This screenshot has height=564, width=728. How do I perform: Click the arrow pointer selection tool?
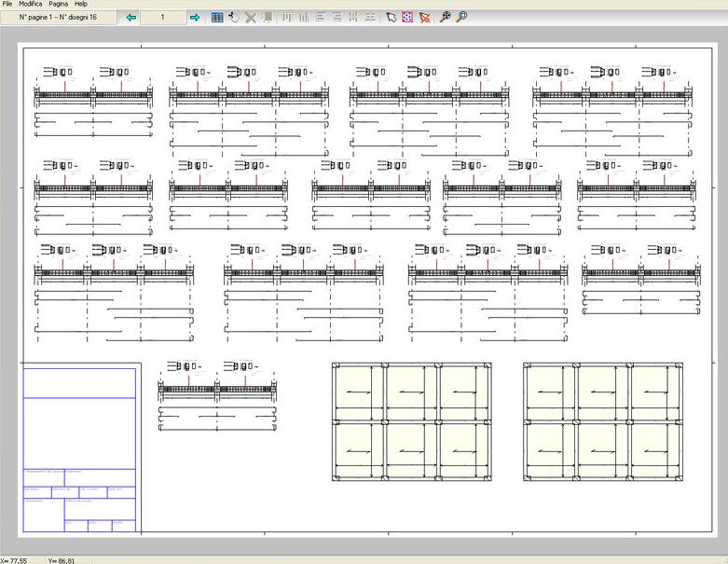[x=391, y=17]
